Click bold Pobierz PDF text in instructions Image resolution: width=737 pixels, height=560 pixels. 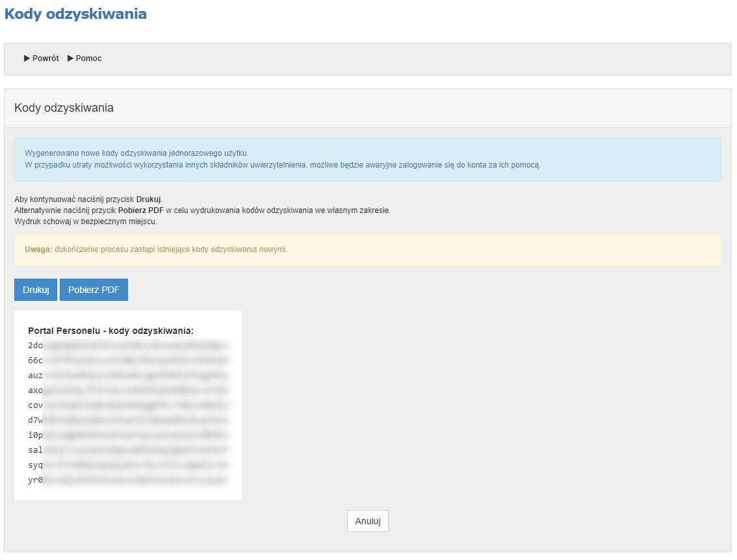click(x=141, y=211)
